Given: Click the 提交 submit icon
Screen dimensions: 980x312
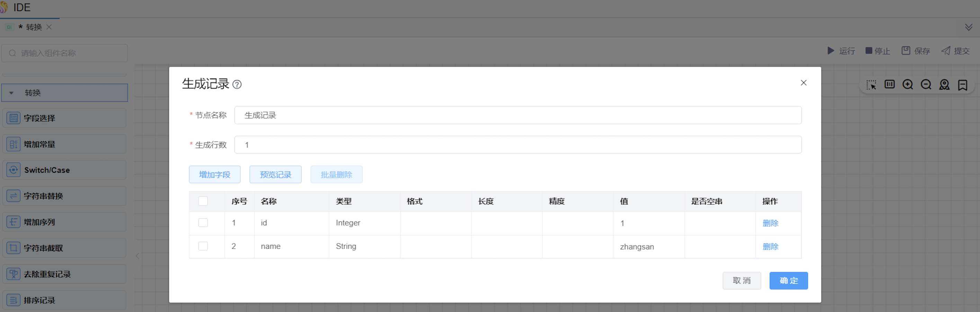Looking at the screenshot, I should click(x=946, y=51).
